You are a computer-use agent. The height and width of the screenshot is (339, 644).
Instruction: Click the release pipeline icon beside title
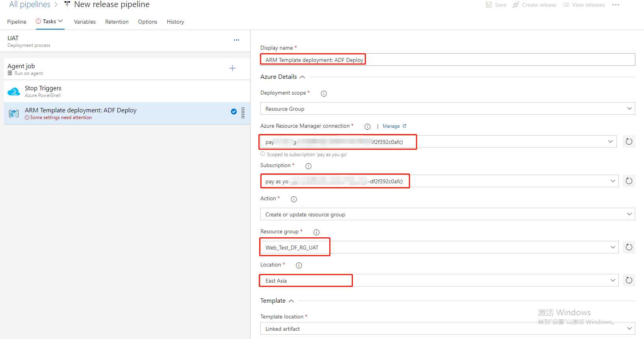[67, 4]
